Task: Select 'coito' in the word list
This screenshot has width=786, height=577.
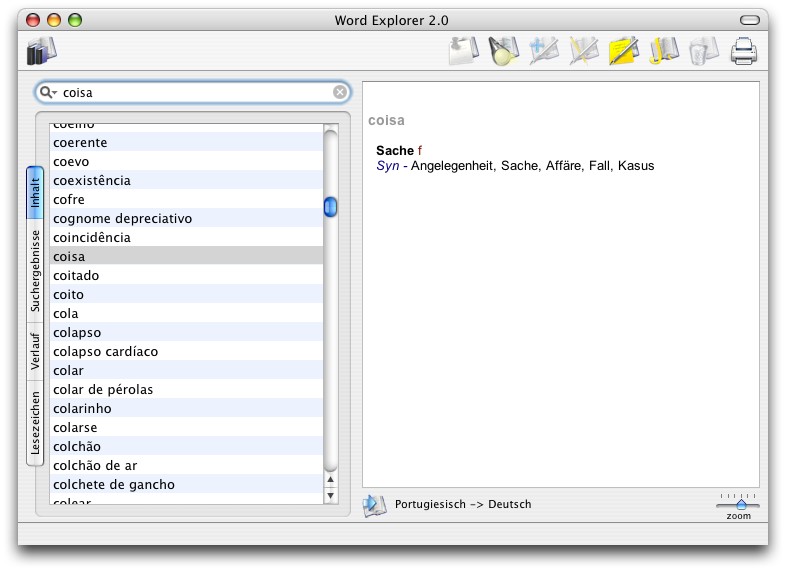Action: (186, 294)
